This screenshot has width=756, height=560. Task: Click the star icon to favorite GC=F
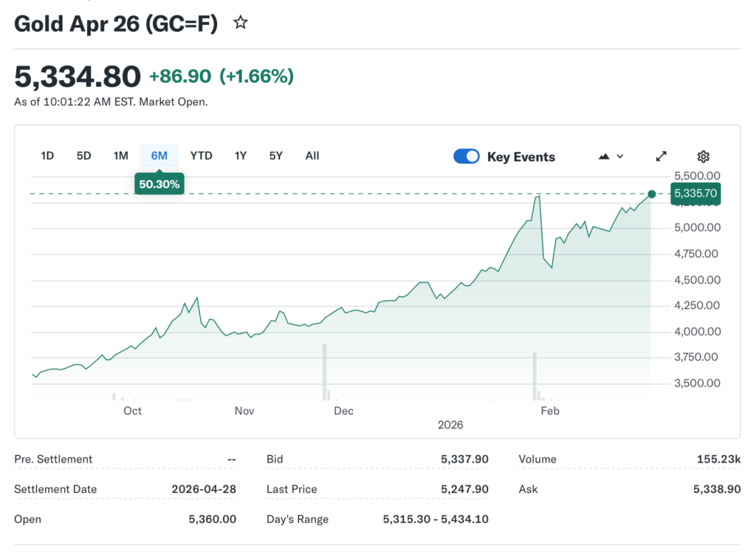click(241, 23)
